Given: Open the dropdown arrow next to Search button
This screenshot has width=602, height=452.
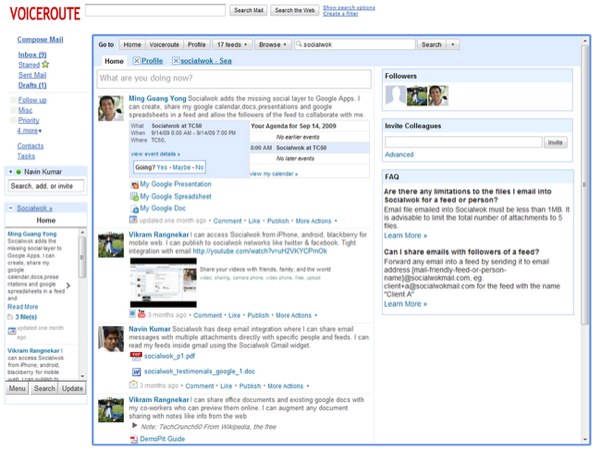Looking at the screenshot, I should coord(453,45).
